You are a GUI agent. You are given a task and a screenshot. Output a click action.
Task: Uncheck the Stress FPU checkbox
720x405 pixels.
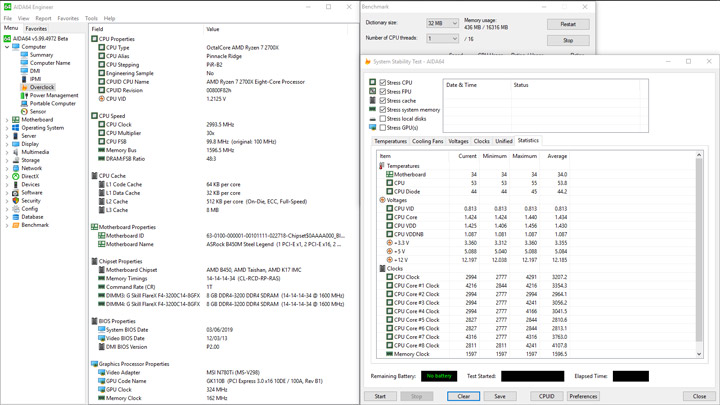[x=382, y=91]
